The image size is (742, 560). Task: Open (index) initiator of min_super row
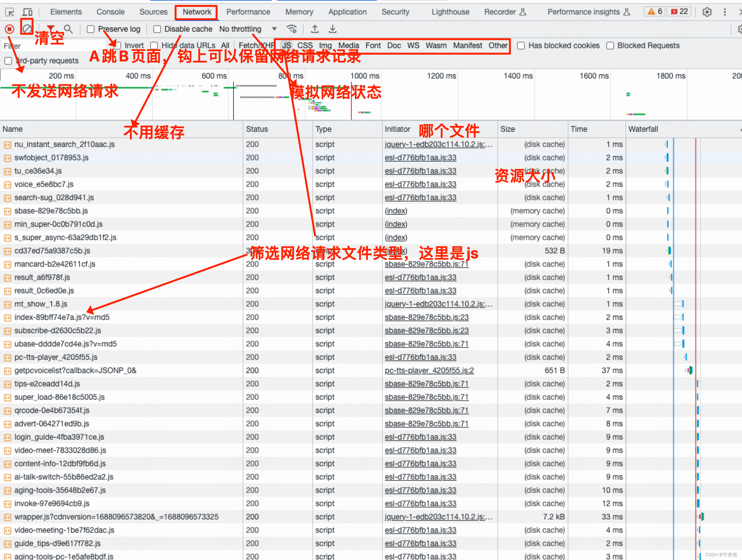pos(396,224)
